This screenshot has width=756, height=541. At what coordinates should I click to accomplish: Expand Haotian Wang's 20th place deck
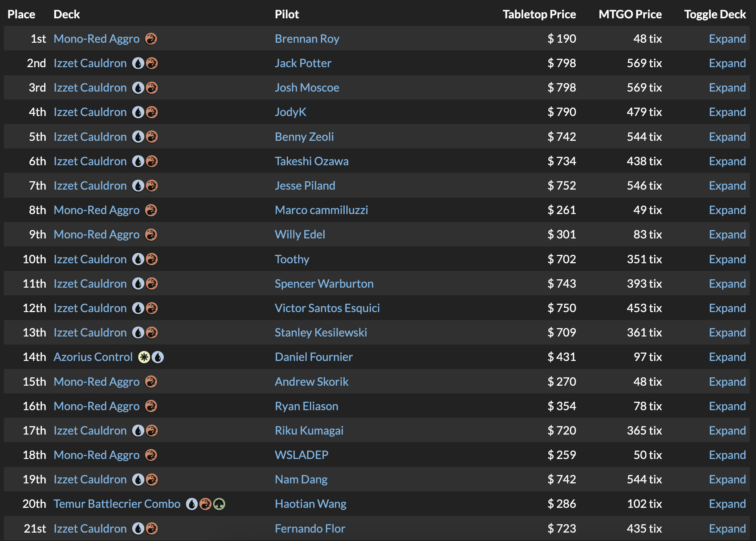(x=727, y=504)
